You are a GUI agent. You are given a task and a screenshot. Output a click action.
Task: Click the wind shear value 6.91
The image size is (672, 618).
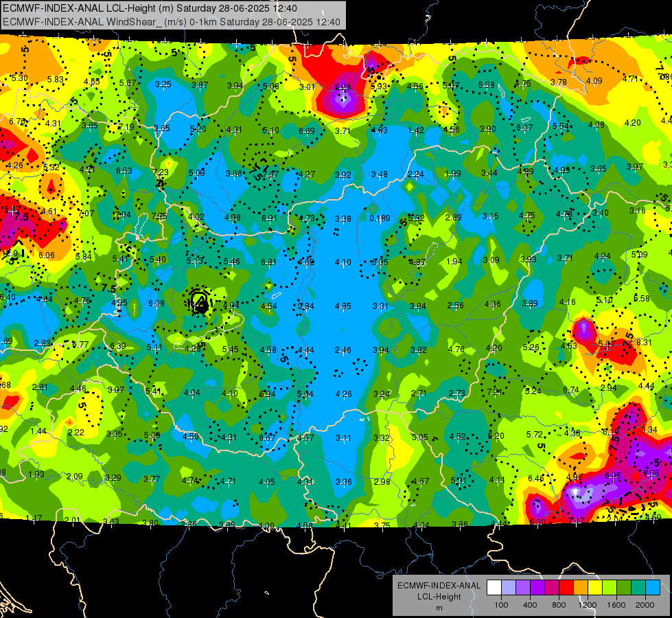(270, 218)
